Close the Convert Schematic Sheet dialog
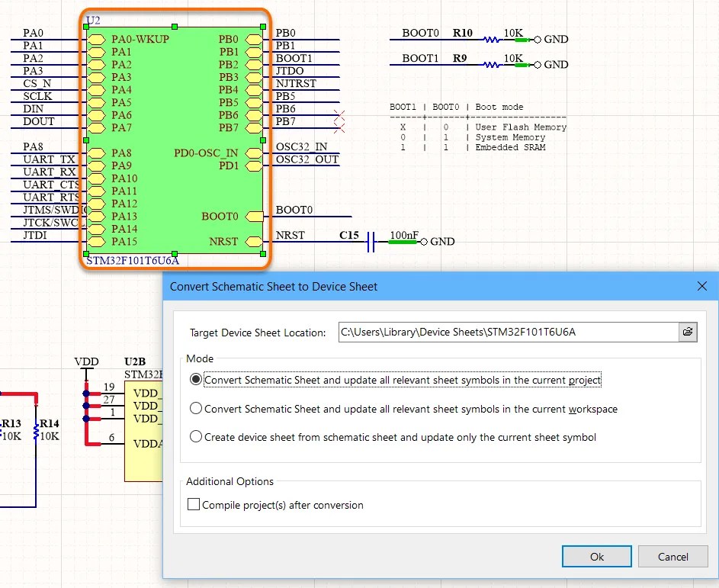The image size is (719, 588). (x=701, y=286)
